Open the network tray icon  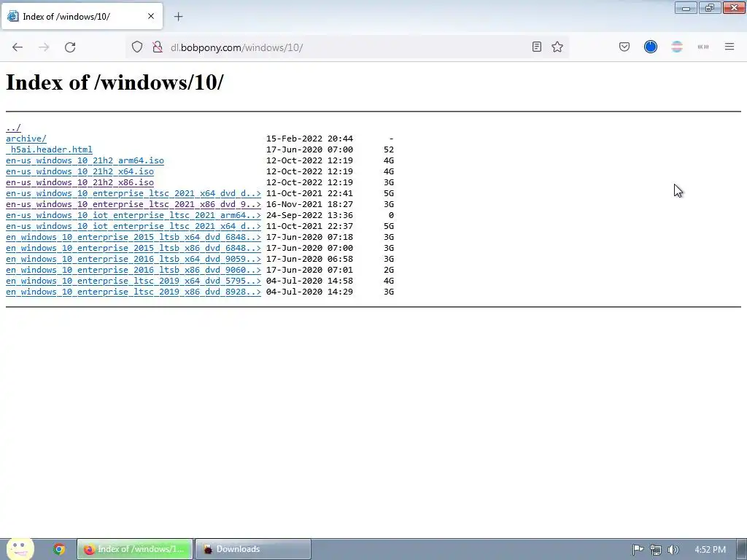click(x=656, y=550)
